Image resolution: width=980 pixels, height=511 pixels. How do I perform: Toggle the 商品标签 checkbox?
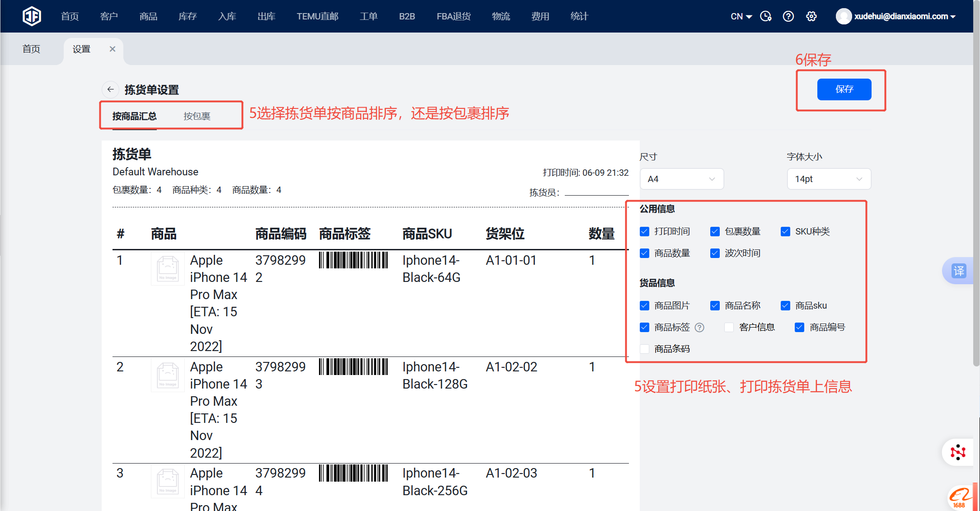[645, 327]
